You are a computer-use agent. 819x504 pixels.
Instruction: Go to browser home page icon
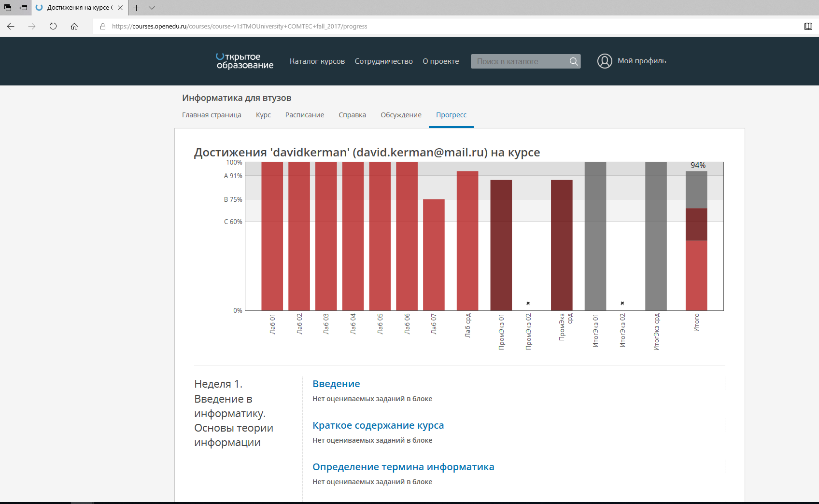click(x=74, y=27)
